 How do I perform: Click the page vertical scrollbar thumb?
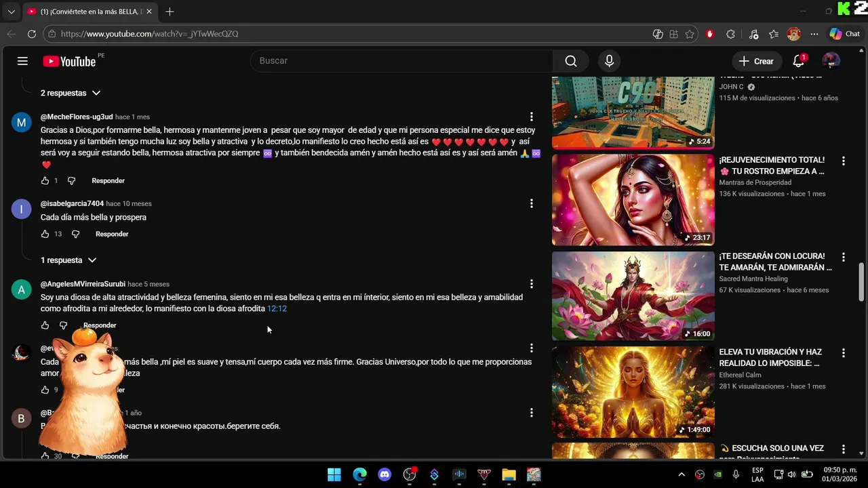[x=862, y=281]
